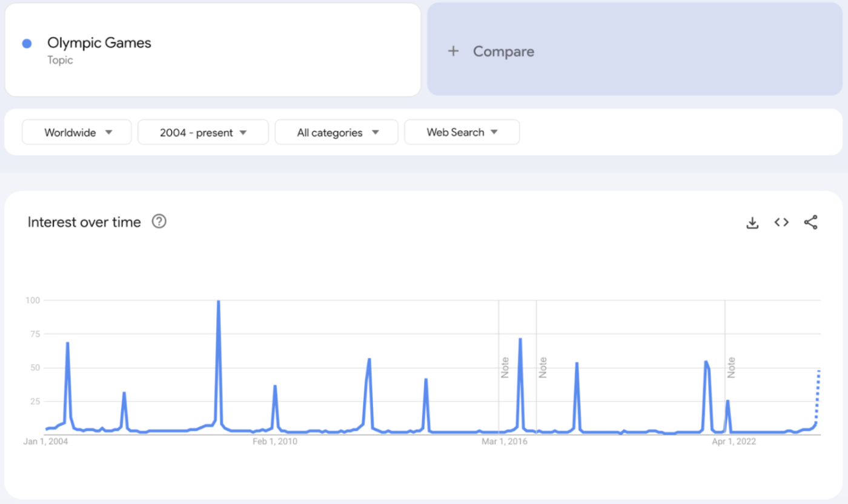Click the Apr 1, 2022 axis label
The height and width of the screenshot is (504, 848).
(x=735, y=442)
